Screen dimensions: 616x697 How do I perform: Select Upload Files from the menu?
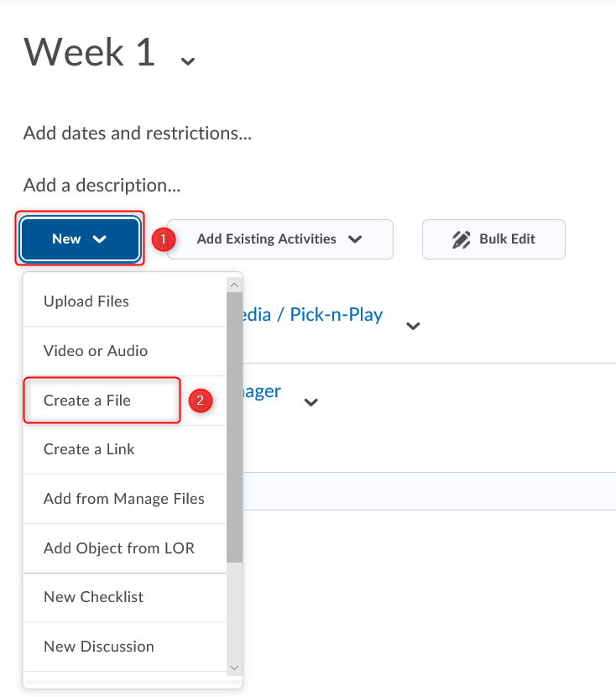86,301
